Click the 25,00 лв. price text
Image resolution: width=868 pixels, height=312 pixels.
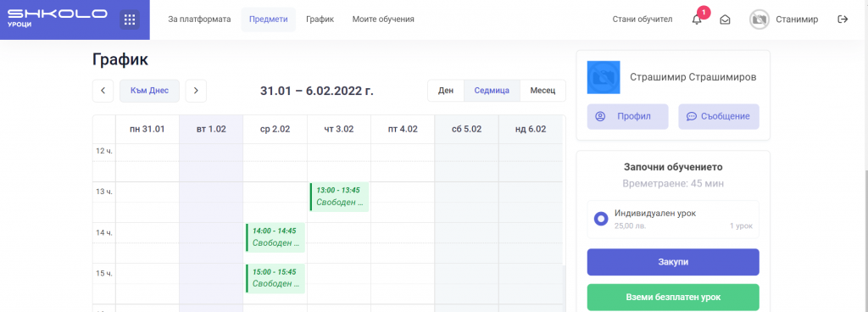631,226
